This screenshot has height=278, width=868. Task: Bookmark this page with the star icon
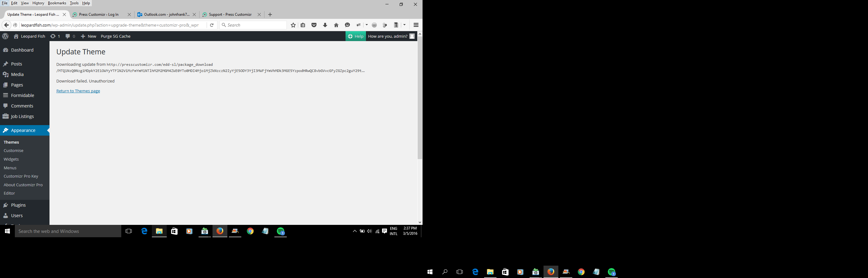[x=293, y=25]
